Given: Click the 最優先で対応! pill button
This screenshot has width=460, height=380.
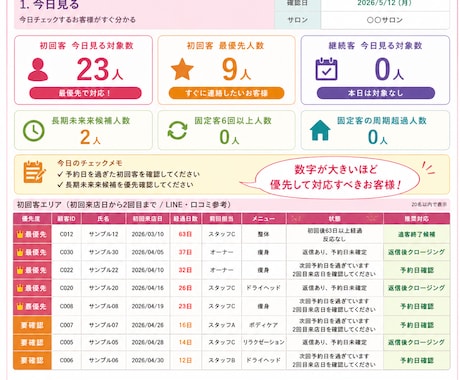Looking at the screenshot, I should point(85,93).
